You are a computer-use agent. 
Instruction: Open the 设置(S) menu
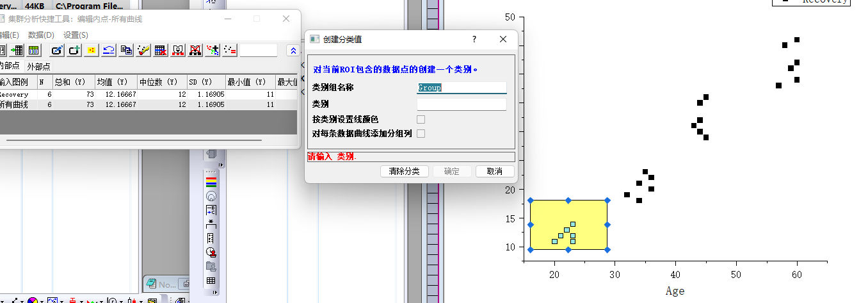(76, 35)
